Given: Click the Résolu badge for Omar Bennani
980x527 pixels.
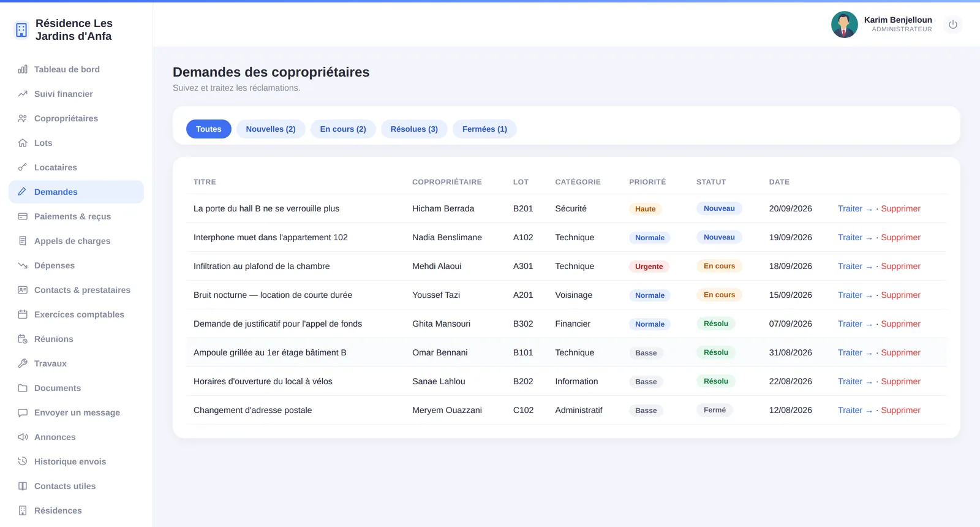Looking at the screenshot, I should tap(715, 352).
